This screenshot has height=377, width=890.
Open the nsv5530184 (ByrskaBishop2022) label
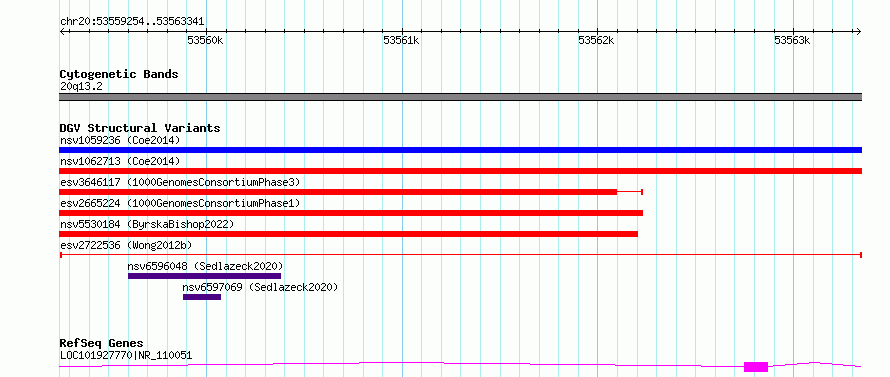[147, 224]
